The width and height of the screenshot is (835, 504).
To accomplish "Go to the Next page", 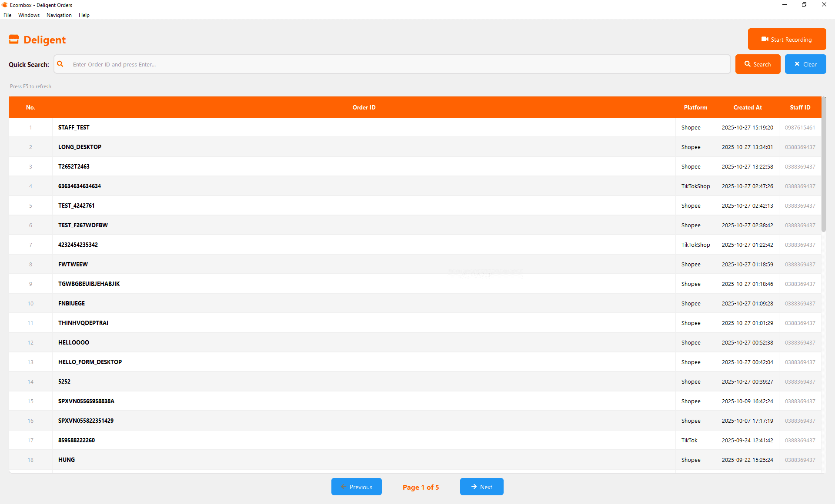I will pyautogui.click(x=481, y=487).
